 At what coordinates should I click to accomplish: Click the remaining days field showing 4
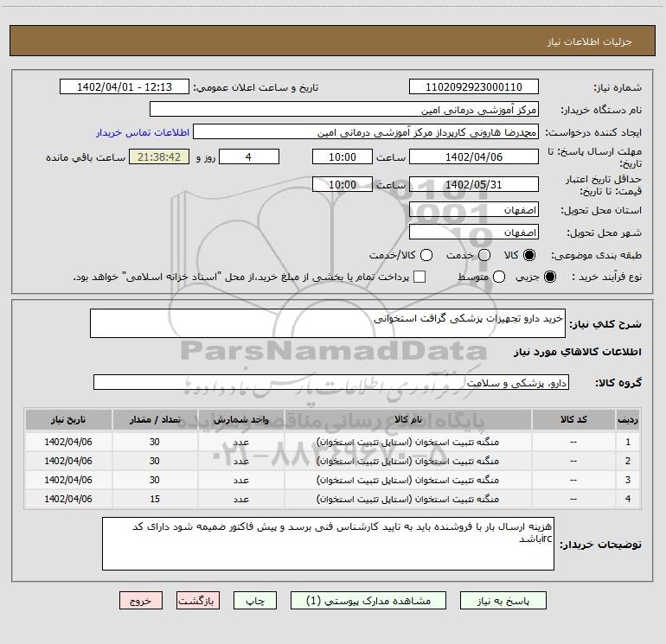point(249,156)
